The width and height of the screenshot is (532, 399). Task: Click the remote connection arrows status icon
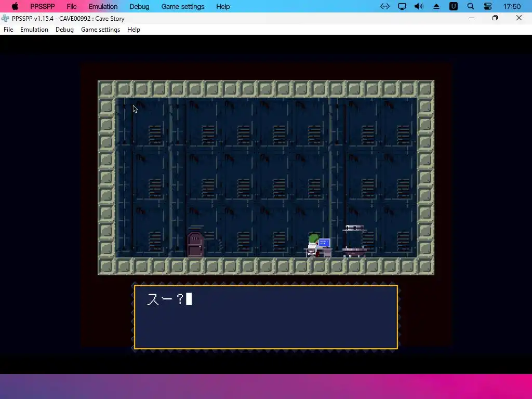coord(385,6)
